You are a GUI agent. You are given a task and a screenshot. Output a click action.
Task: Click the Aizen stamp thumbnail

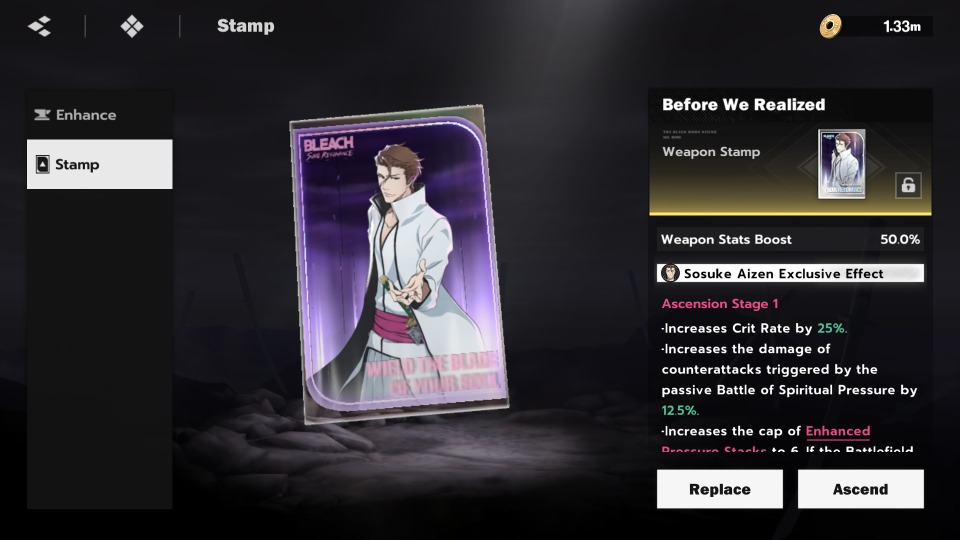[x=842, y=164]
